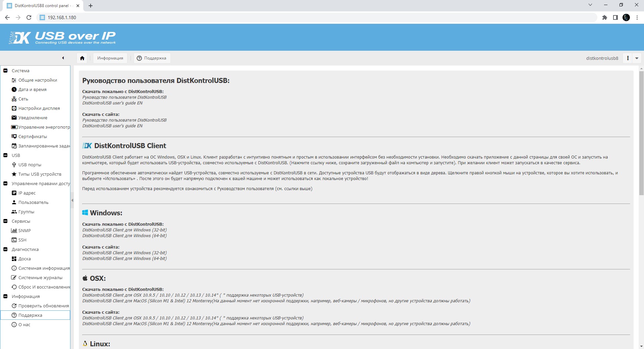
Task: Click the USB device types star icon
Action: click(14, 174)
